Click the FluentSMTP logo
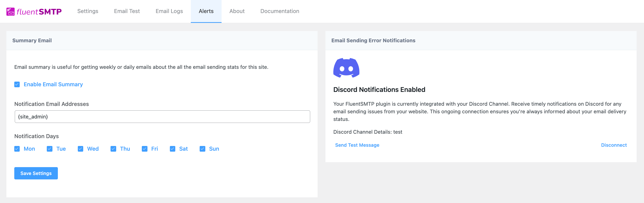The image size is (644, 203). coord(34,12)
